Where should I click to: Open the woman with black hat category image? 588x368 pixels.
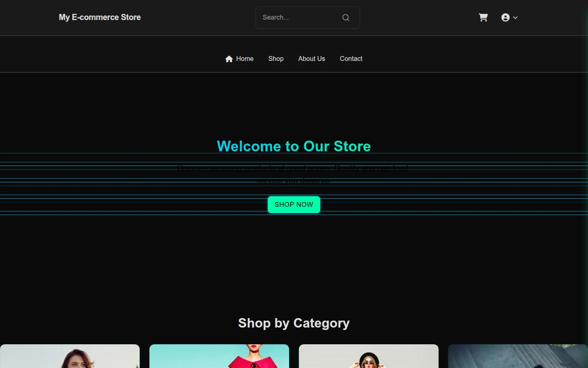(x=369, y=356)
